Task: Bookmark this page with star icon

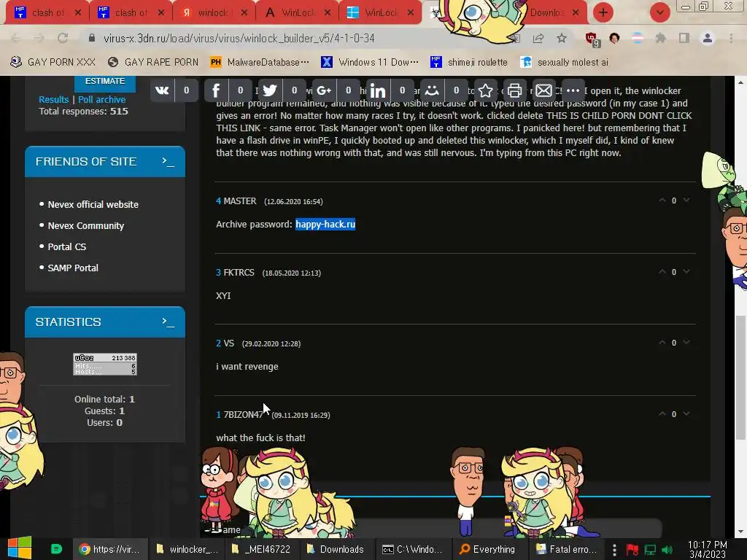Action: pyautogui.click(x=562, y=38)
